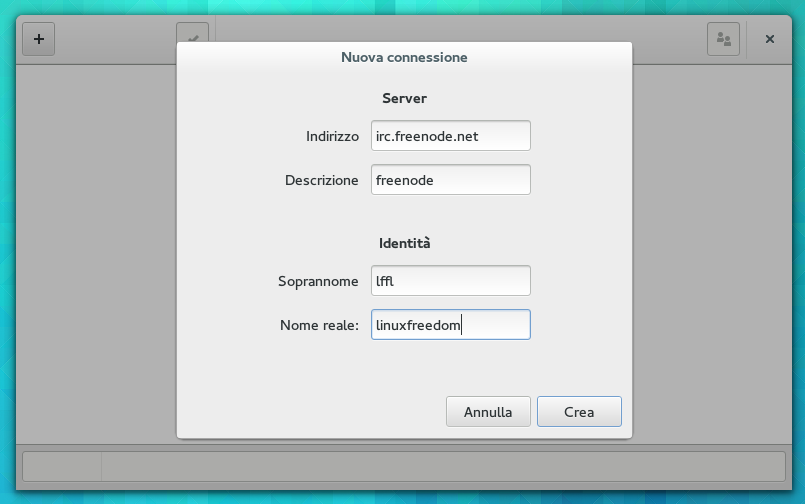The height and width of the screenshot is (504, 805).
Task: Close the main window with X
Action: [770, 39]
